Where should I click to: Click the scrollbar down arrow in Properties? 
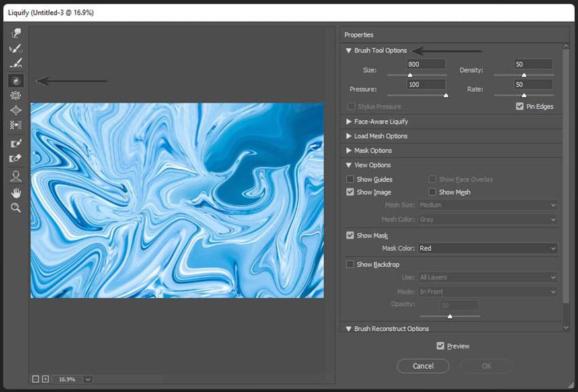566,327
